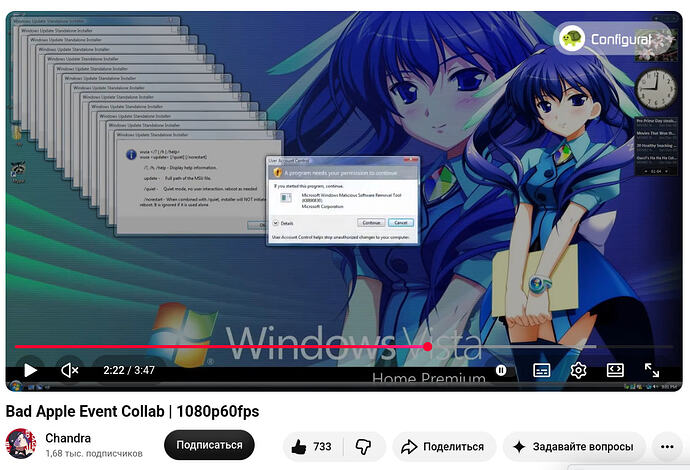Viewport: 690px width, 470px height.
Task: Click the red progress bar scrubber handle
Action: 427,347
